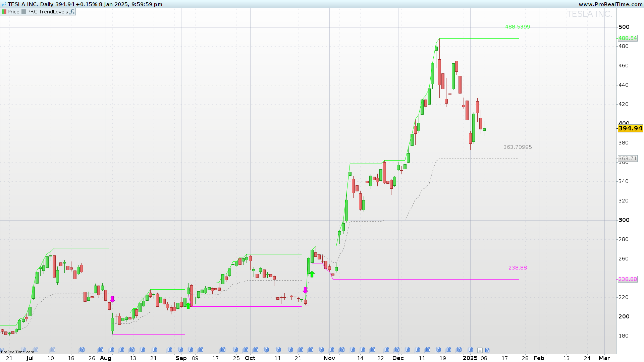Screen dimensions: 644x362
Task: Click the green up arrow signal in September
Action: coord(188,305)
